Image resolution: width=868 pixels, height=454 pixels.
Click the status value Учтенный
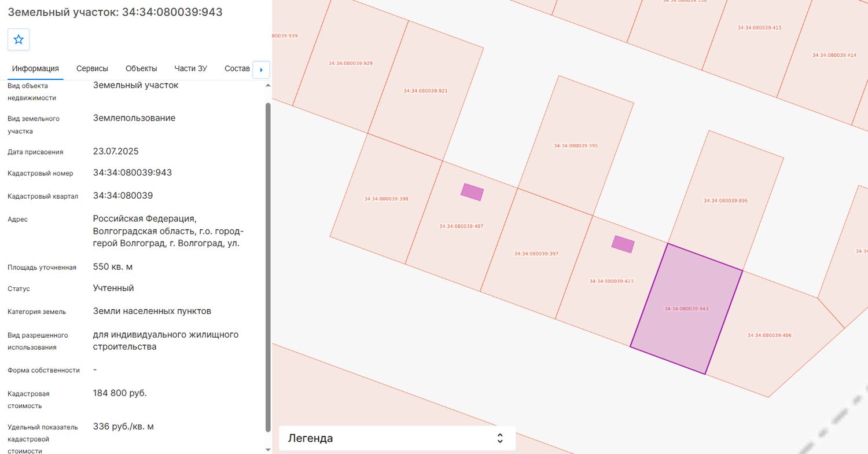(113, 288)
